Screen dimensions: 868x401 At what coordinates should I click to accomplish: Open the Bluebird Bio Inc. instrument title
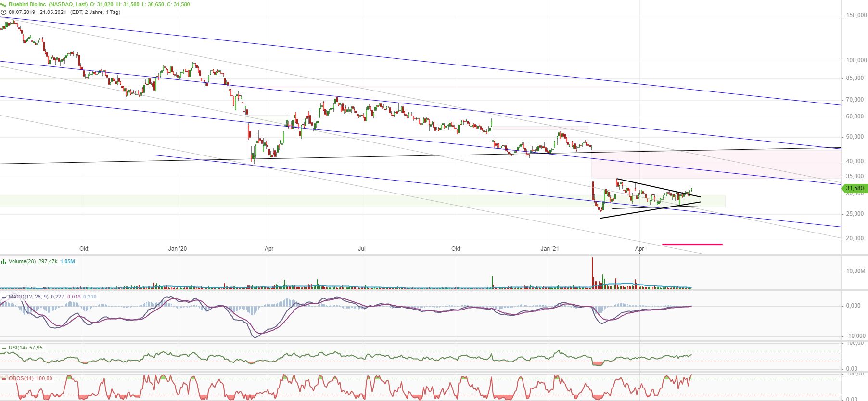pos(48,4)
